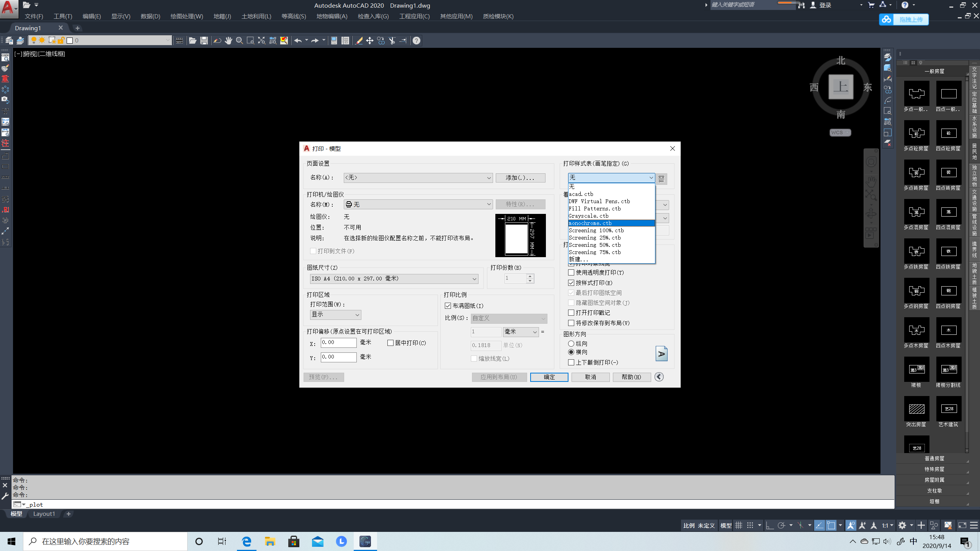
Task: Enable 上下颠倒打印 checkbox
Action: point(571,362)
